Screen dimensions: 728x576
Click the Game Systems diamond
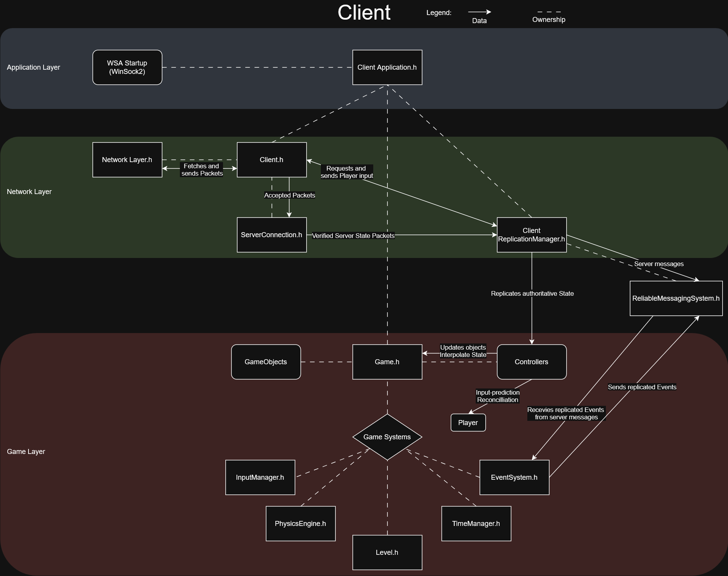tap(387, 437)
